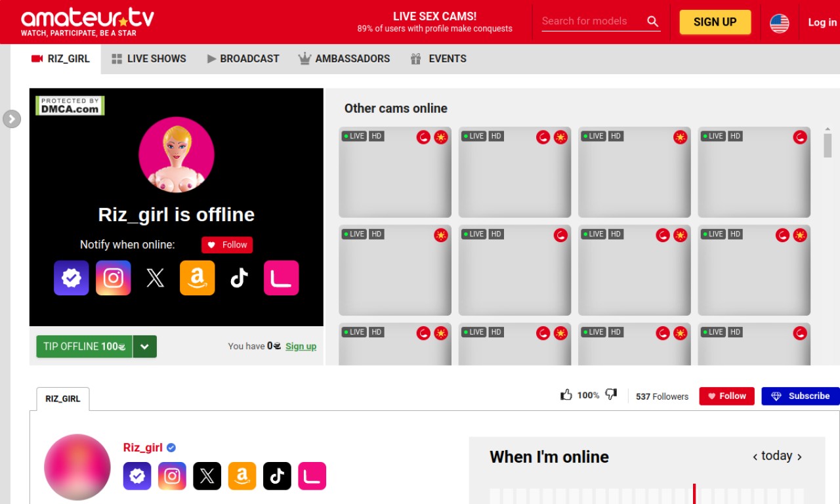Click the amateur.tv logo
This screenshot has height=504, width=840.
click(x=87, y=22)
